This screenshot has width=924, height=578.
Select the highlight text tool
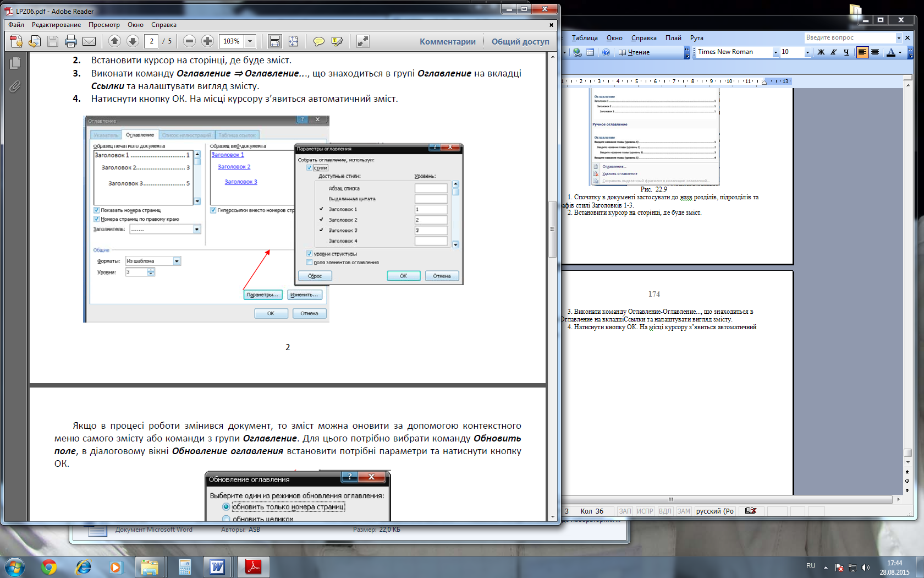(337, 41)
